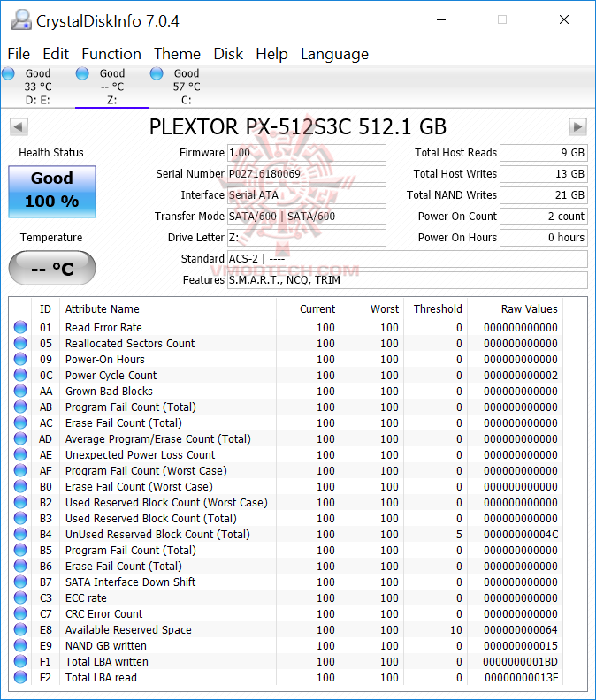Click Total Host Reads value 9 GB
Viewport: 596px width, 700px height.
pyautogui.click(x=543, y=153)
